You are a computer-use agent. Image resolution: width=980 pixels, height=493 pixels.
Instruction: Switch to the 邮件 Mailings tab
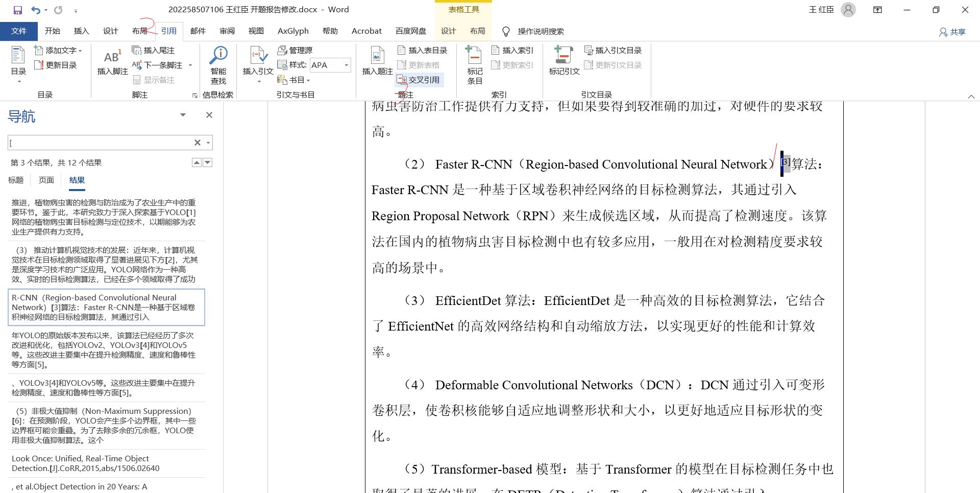click(198, 31)
